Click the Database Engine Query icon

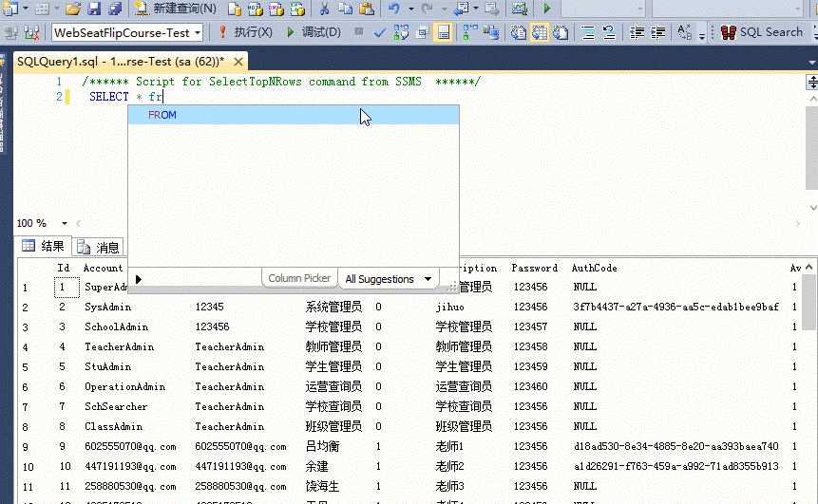235,9
